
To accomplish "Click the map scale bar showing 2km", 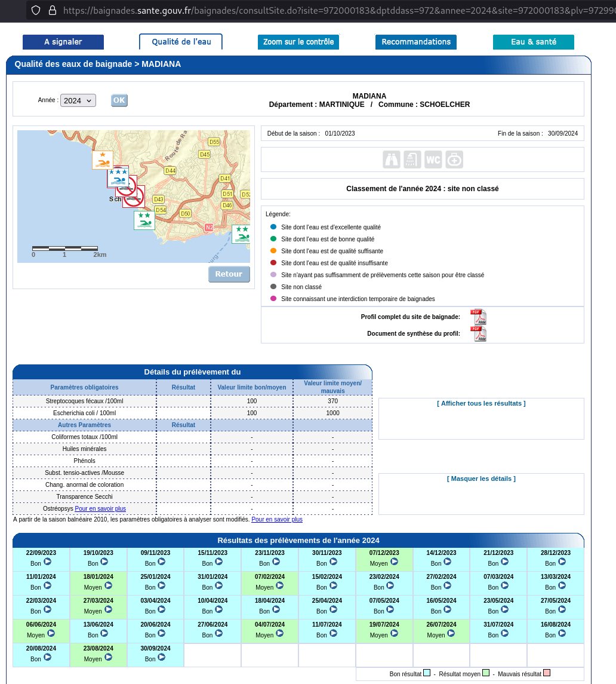I will point(65,249).
